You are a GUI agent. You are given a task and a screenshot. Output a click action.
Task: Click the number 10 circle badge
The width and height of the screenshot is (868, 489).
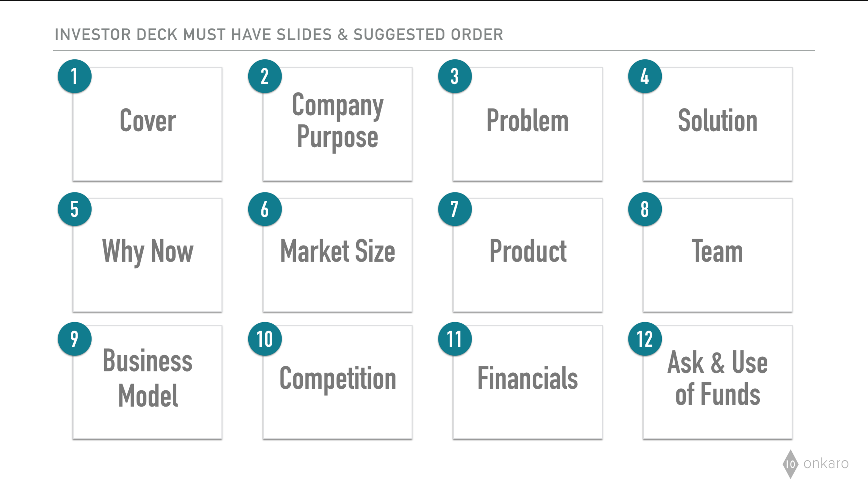[265, 339]
